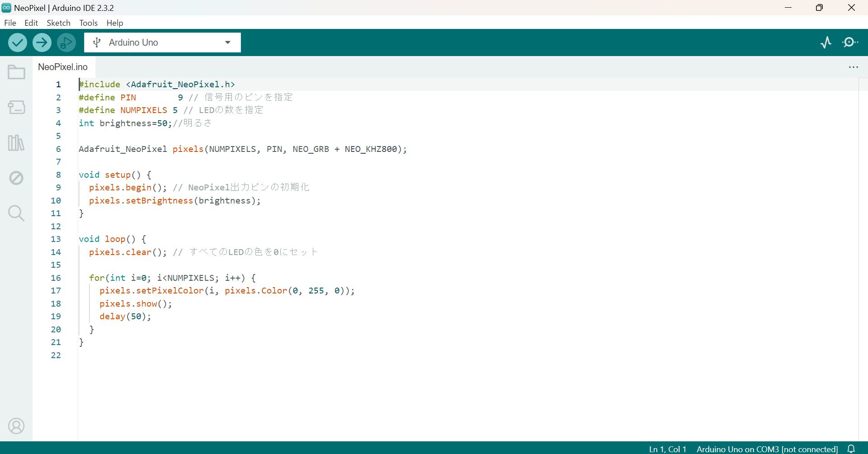Open the Library Manager sidebar
The width and height of the screenshot is (868, 454).
click(x=16, y=143)
